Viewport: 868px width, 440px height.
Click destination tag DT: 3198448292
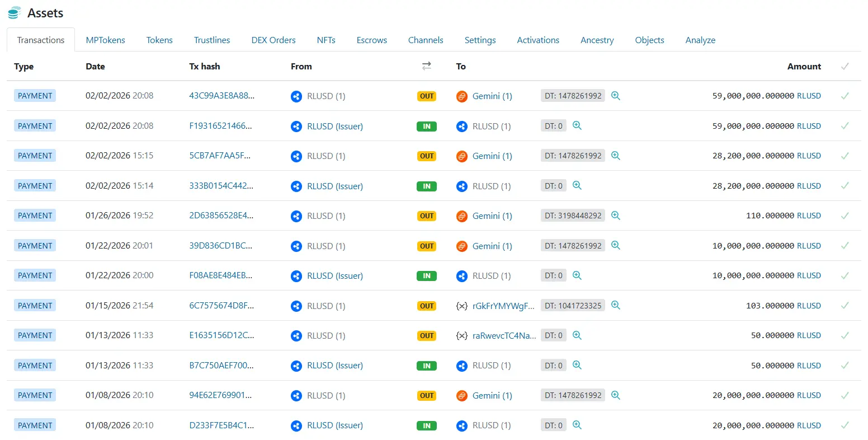click(573, 216)
